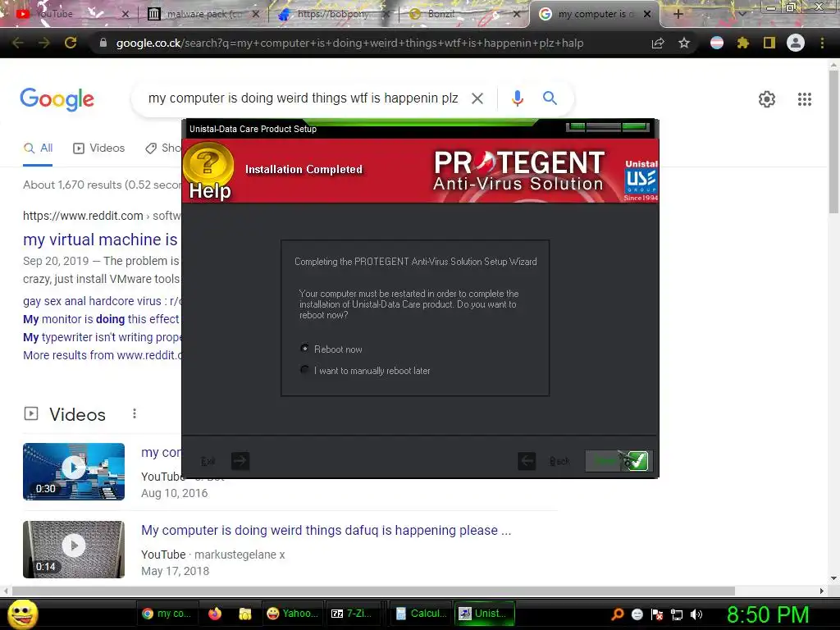Share this page from the address bar
840x630 pixels.
[658, 43]
